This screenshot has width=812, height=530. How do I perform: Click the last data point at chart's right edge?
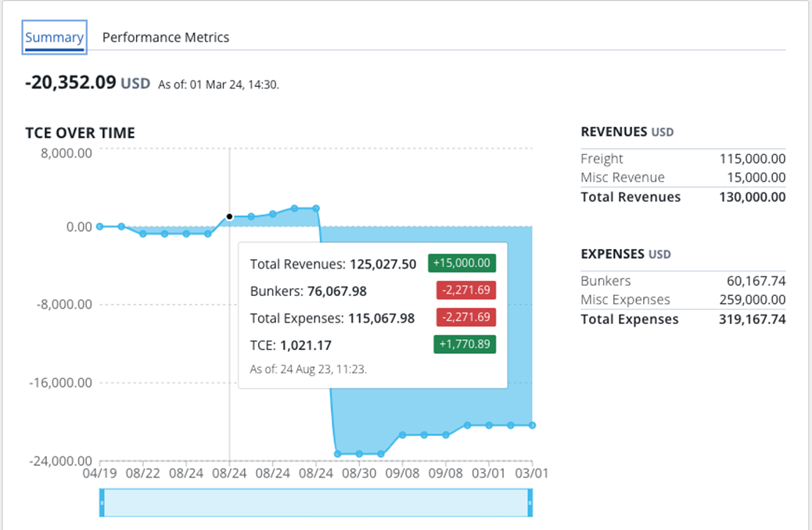point(532,425)
